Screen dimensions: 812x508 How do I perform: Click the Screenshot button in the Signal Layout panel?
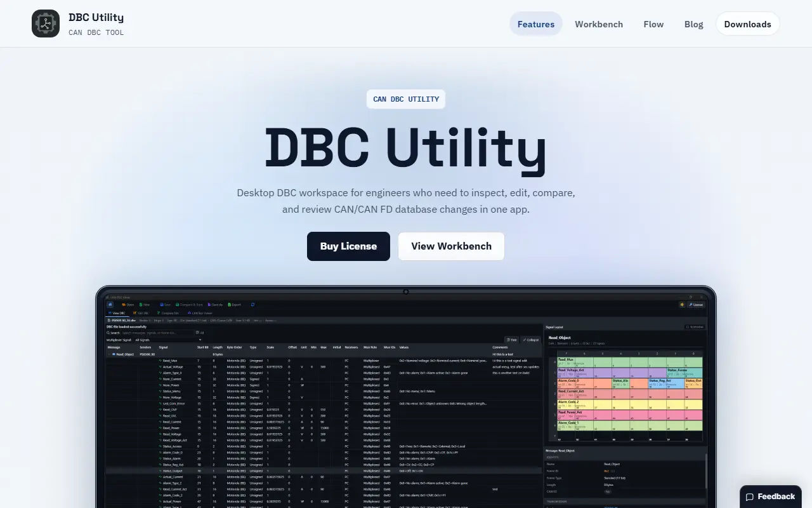(x=695, y=327)
